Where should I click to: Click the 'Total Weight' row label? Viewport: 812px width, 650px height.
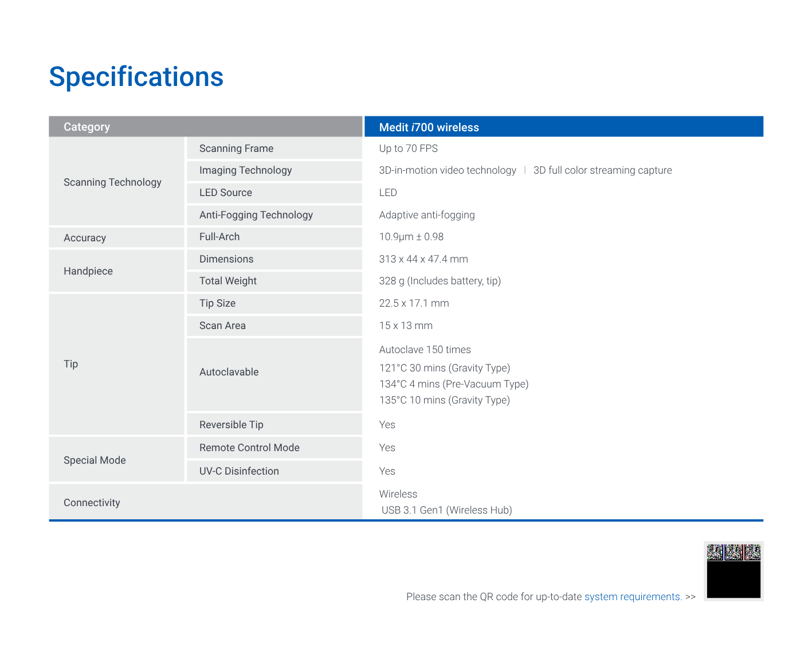[274, 281]
